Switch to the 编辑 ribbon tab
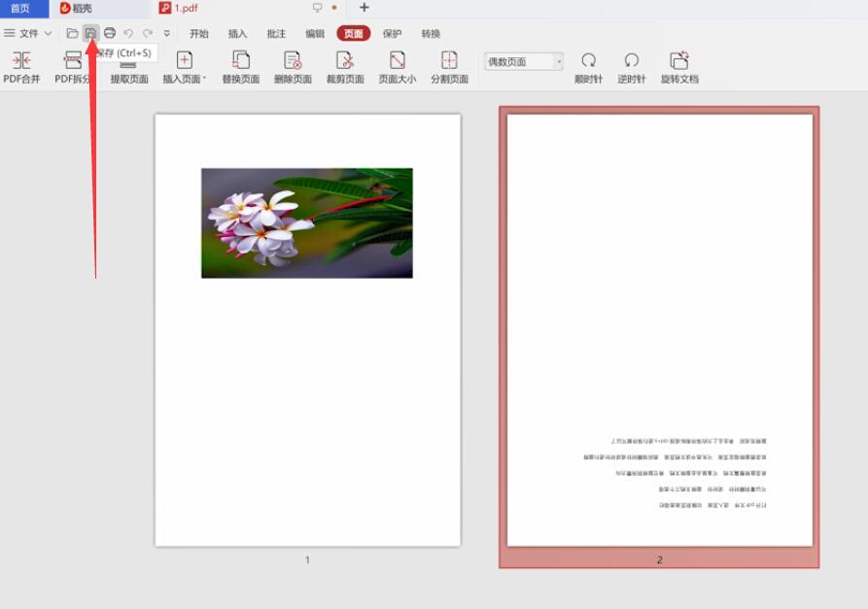The width and height of the screenshot is (868, 609). (315, 34)
